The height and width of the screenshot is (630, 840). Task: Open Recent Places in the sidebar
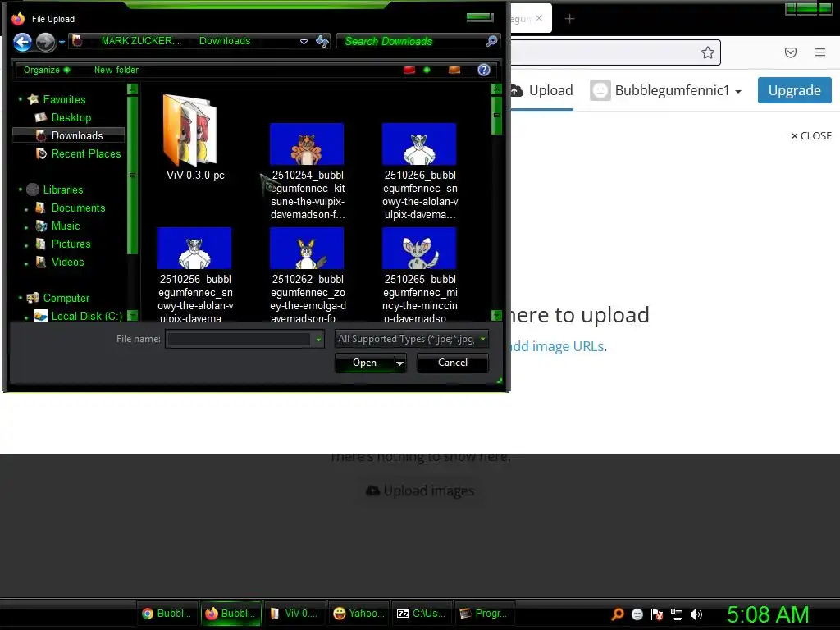pos(85,153)
